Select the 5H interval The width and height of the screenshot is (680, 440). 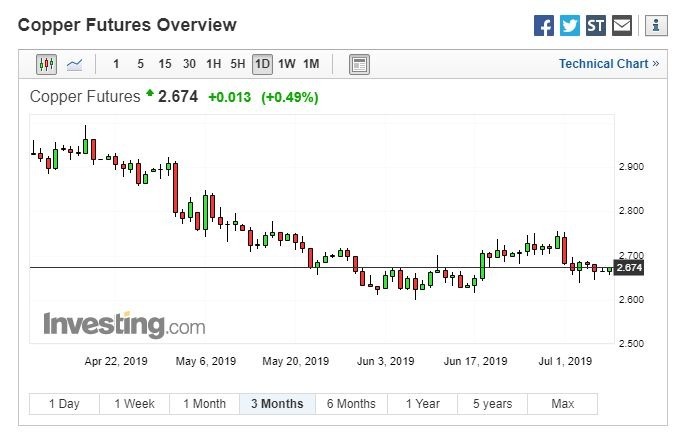point(238,64)
